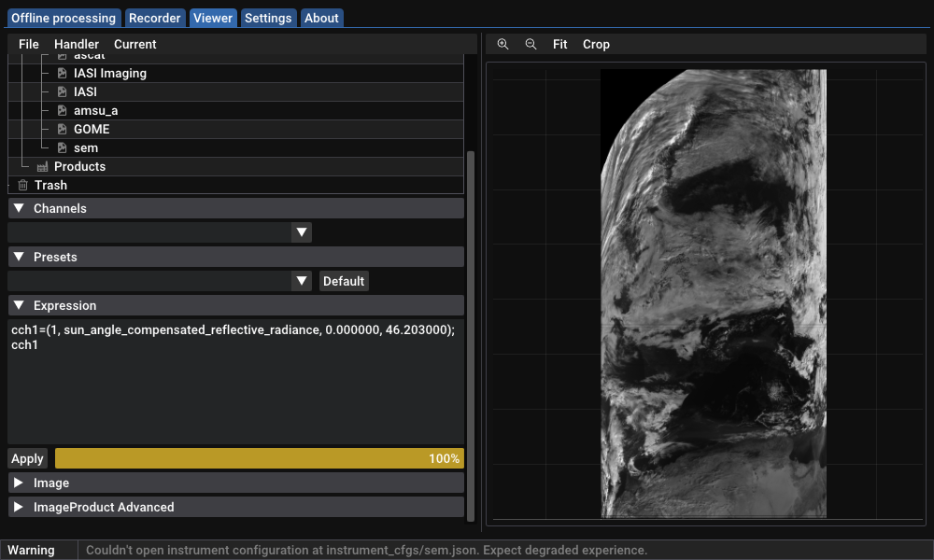This screenshot has height=560, width=934.
Task: Open the Handler menu
Action: click(77, 45)
